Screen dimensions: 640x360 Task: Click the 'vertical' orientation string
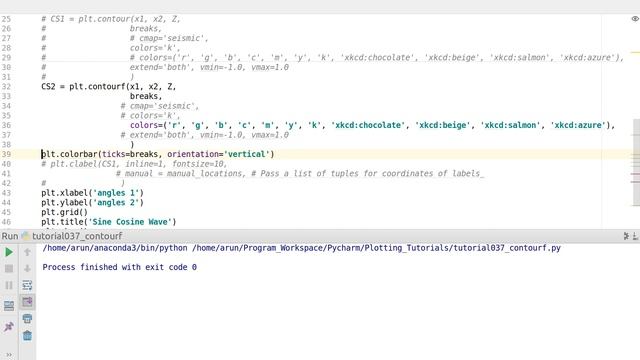coord(247,154)
